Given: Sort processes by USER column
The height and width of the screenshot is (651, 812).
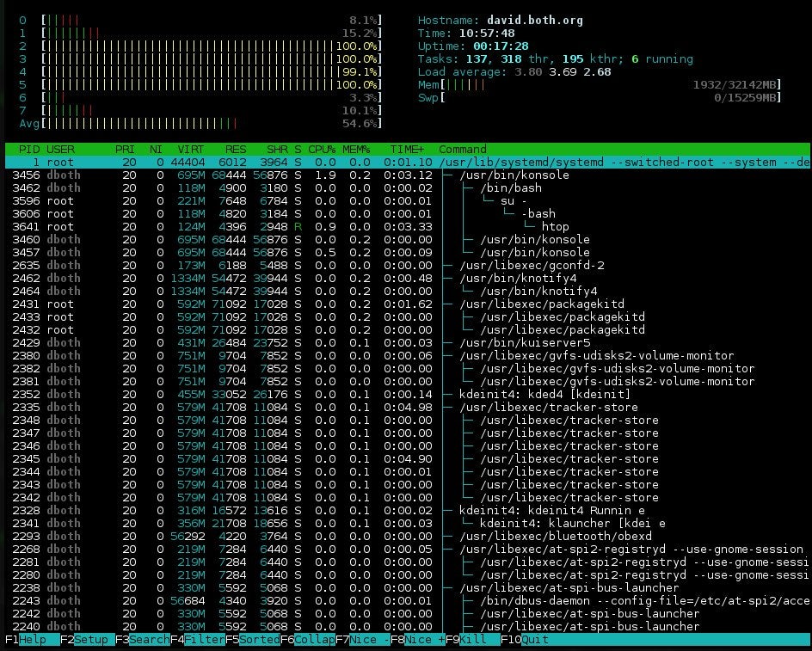Looking at the screenshot, I should pos(60,148).
